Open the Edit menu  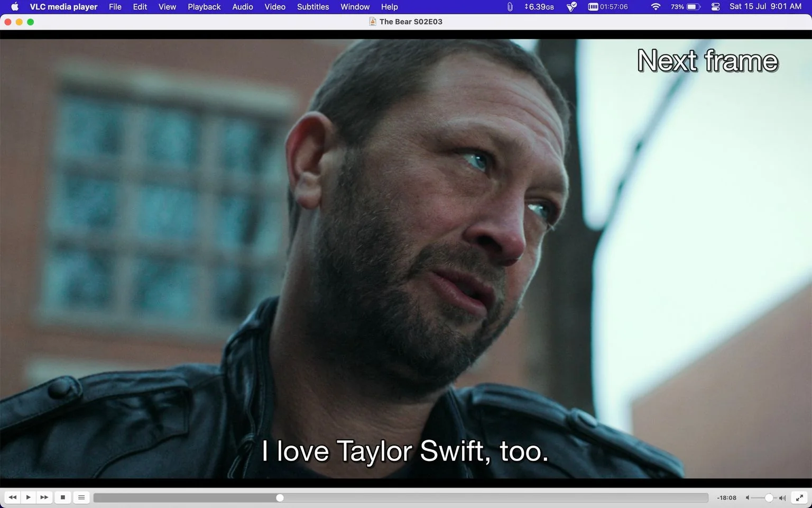pos(140,7)
